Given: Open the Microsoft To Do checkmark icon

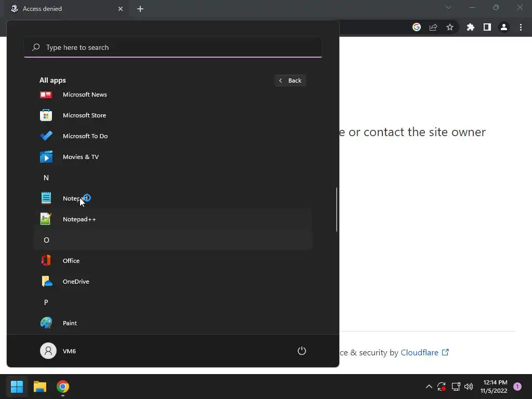Looking at the screenshot, I should coord(46,136).
